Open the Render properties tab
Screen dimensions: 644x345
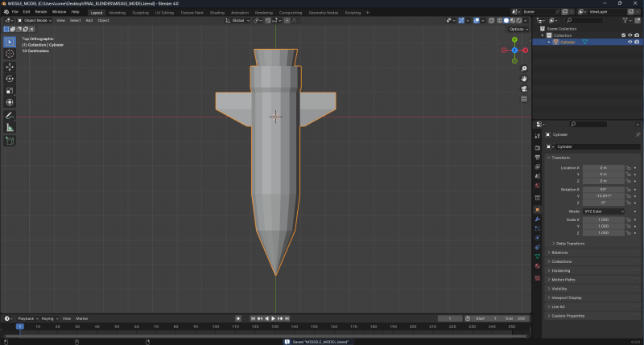click(x=537, y=148)
